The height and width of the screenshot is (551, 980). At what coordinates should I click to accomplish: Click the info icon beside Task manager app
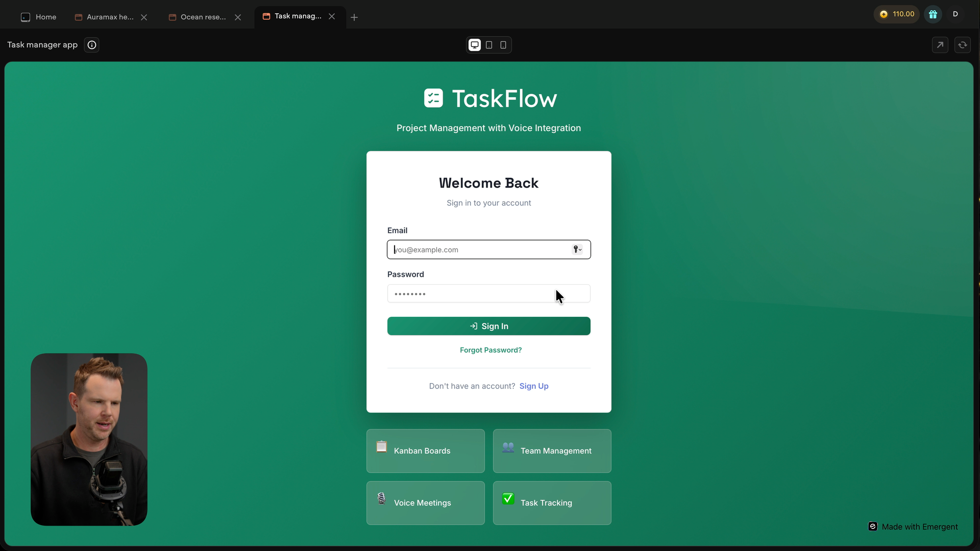(92, 45)
